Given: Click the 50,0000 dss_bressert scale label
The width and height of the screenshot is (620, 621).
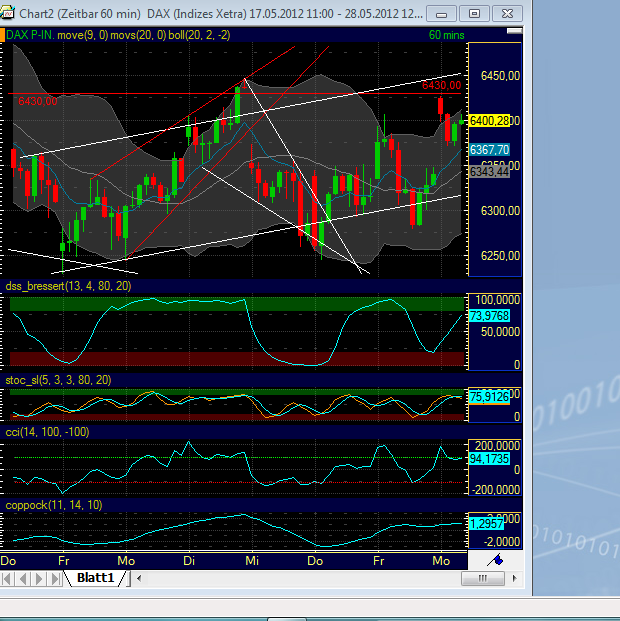Looking at the screenshot, I should point(500,332).
